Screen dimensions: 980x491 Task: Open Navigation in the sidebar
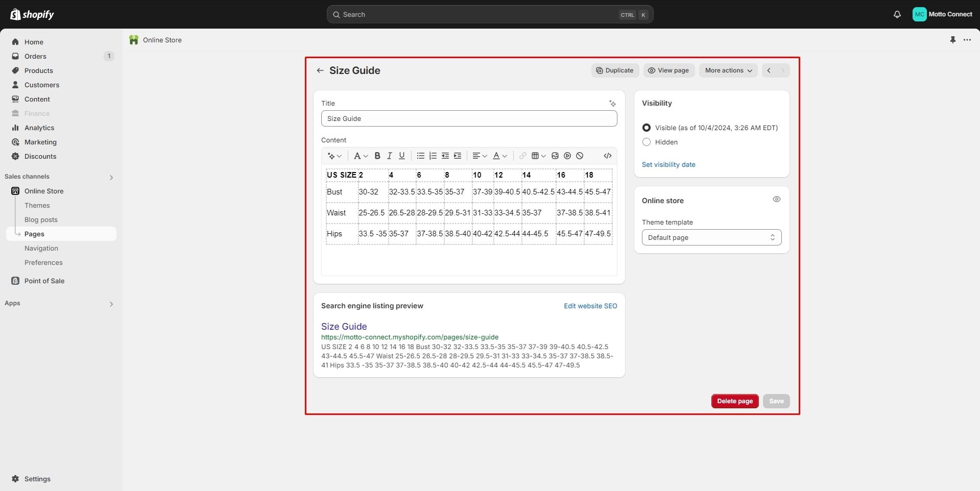41,248
